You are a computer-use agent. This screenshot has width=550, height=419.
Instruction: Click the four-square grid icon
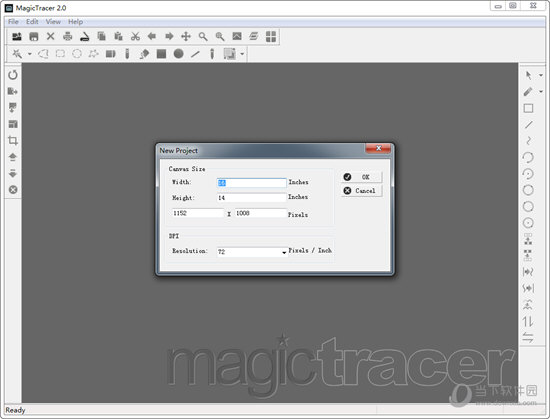[x=271, y=36]
